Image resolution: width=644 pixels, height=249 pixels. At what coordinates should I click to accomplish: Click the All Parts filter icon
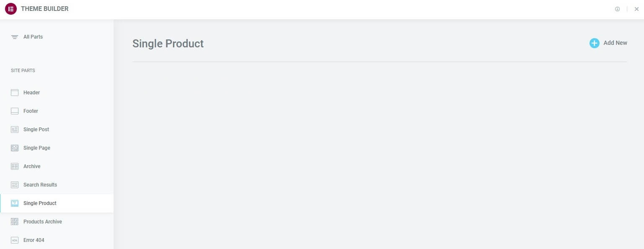15,37
